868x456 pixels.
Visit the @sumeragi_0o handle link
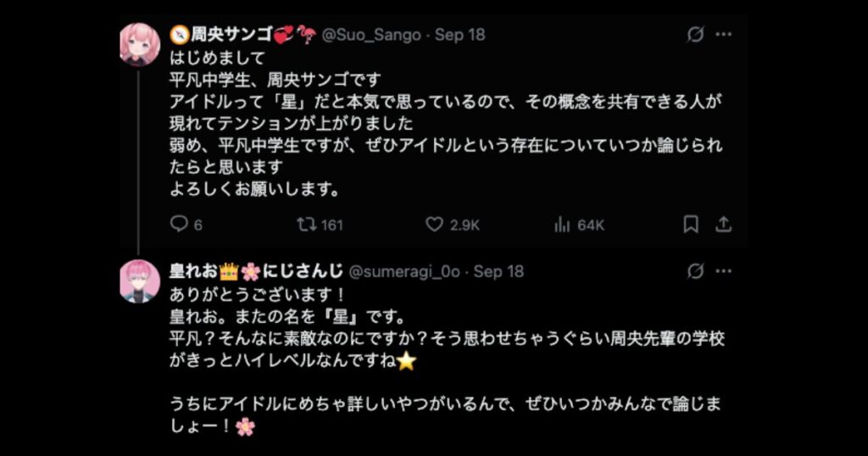pyautogui.click(x=404, y=271)
